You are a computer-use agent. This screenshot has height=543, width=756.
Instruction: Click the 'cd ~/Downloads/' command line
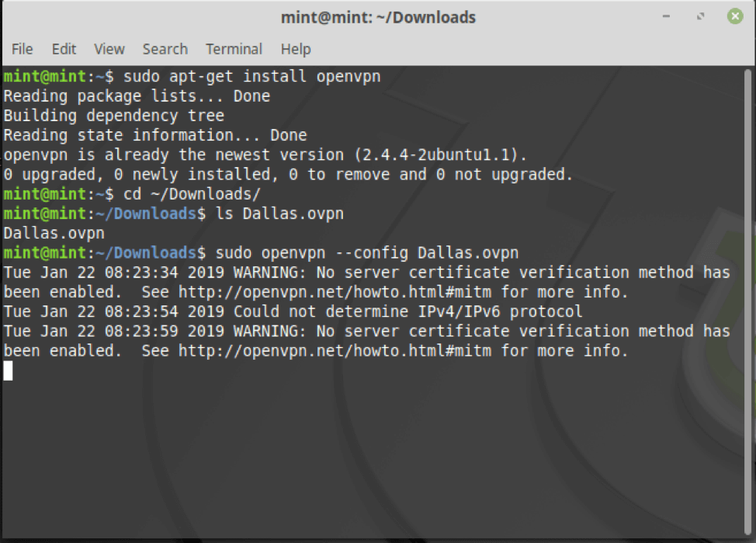pyautogui.click(x=192, y=194)
